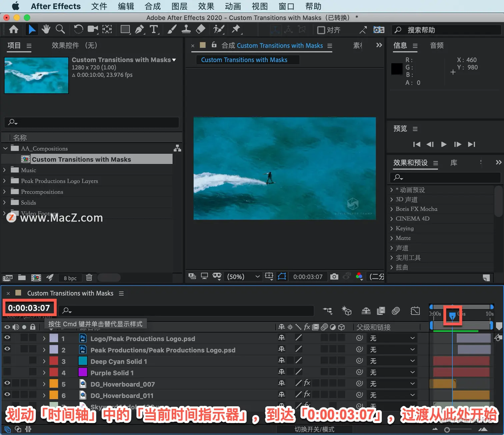Click the 搜索帮助 search field
Screen dimensions: 504x435
447,30
